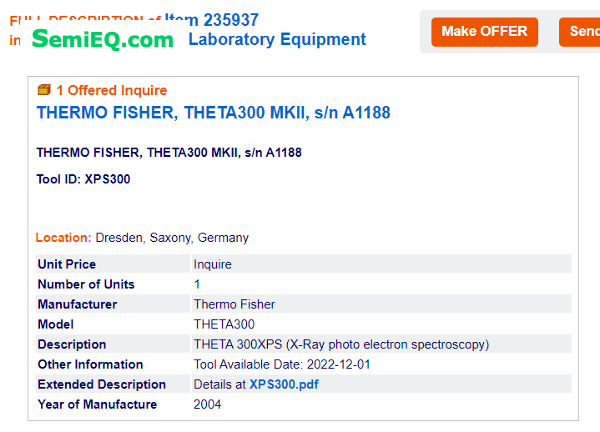Click the Make OFFER button

tap(484, 32)
